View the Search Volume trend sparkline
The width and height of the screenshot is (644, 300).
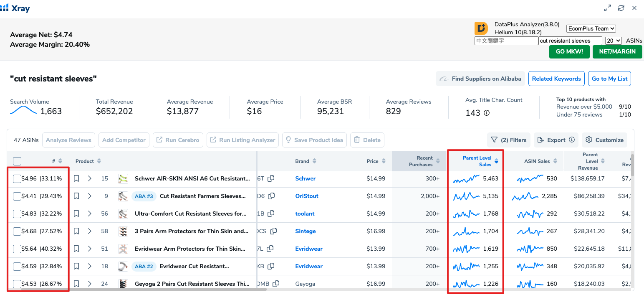point(23,111)
